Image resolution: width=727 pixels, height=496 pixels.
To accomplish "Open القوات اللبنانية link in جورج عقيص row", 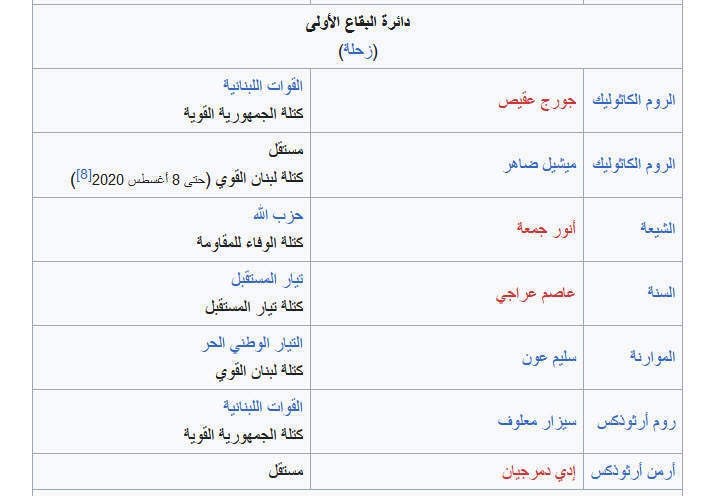I will pyautogui.click(x=263, y=85).
